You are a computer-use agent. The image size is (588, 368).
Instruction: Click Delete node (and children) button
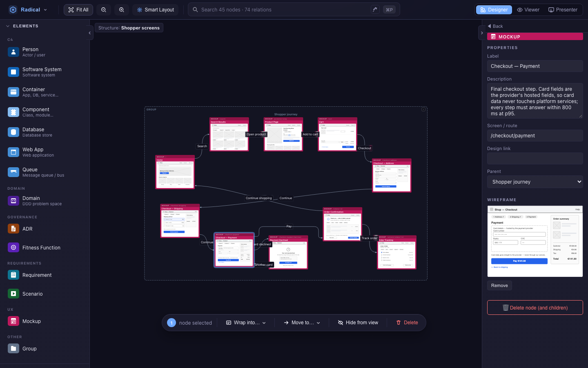[x=535, y=307]
